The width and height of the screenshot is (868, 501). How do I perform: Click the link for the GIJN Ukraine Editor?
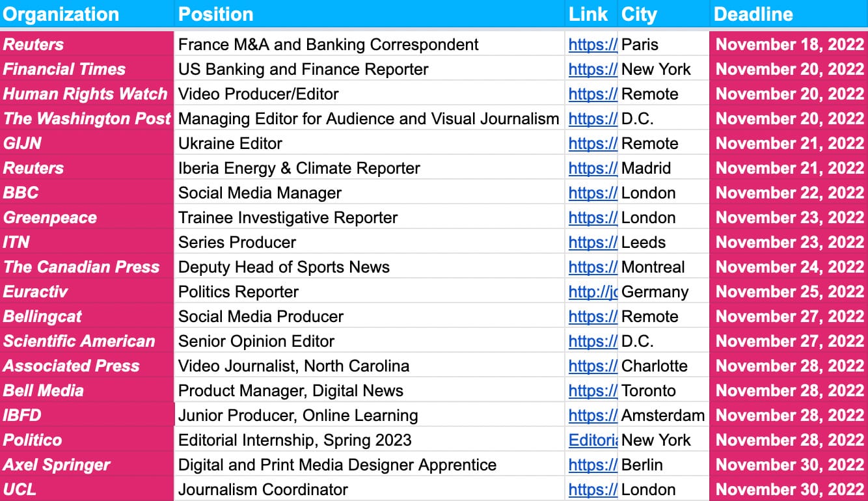point(593,143)
